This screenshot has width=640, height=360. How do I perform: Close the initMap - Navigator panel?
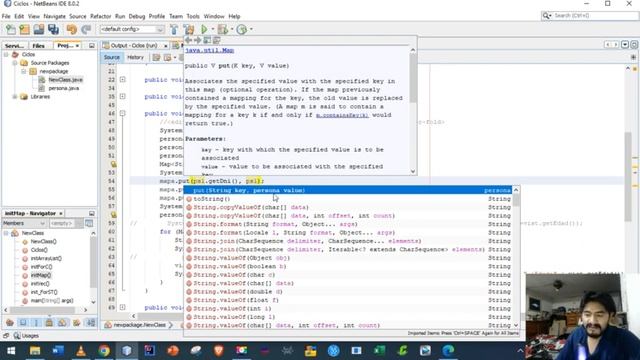coord(61,213)
